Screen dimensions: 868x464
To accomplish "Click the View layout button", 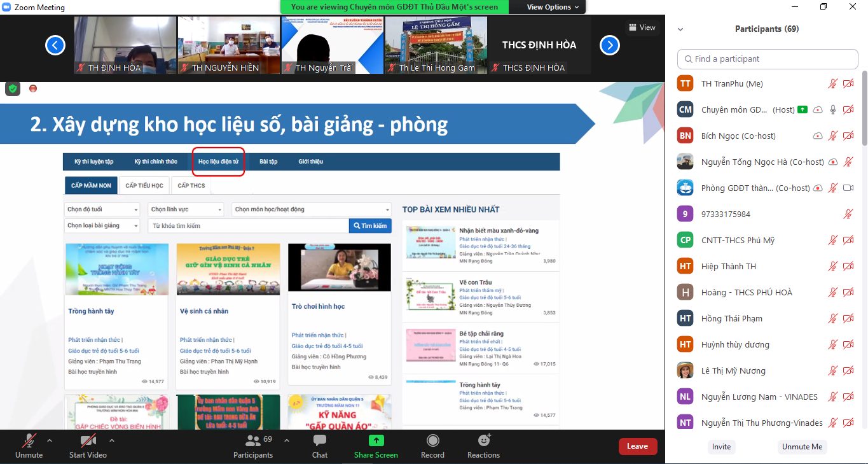I will coord(642,27).
